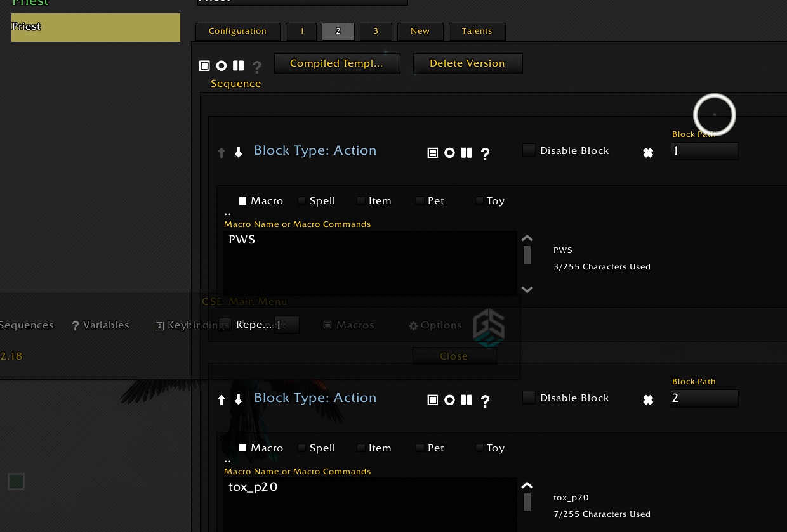
Task: Click the up arrow beside the tox_p20 macro box
Action: tap(527, 486)
